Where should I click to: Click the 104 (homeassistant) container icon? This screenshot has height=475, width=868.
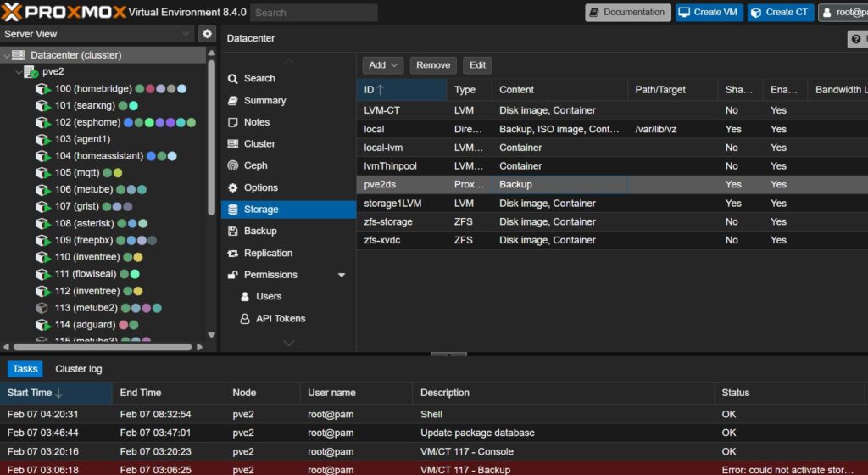pyautogui.click(x=43, y=156)
